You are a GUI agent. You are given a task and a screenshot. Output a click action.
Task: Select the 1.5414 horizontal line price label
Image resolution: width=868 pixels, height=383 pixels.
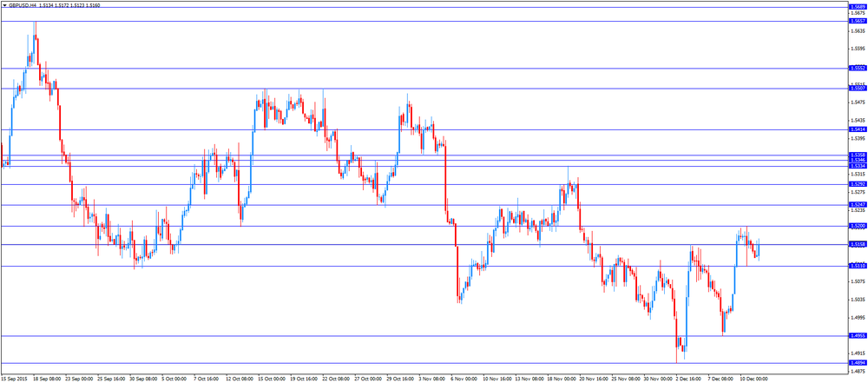point(858,129)
